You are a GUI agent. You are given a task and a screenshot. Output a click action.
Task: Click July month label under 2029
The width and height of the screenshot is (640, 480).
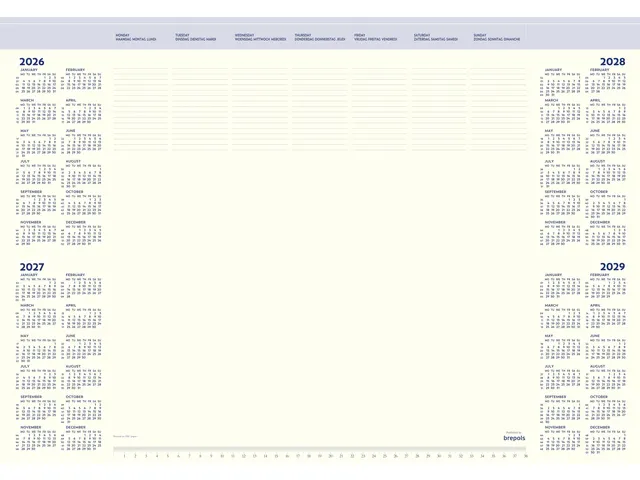(x=549, y=367)
